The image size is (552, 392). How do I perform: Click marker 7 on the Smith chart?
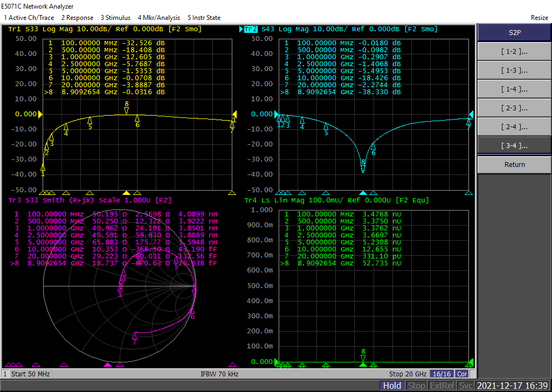click(x=135, y=335)
